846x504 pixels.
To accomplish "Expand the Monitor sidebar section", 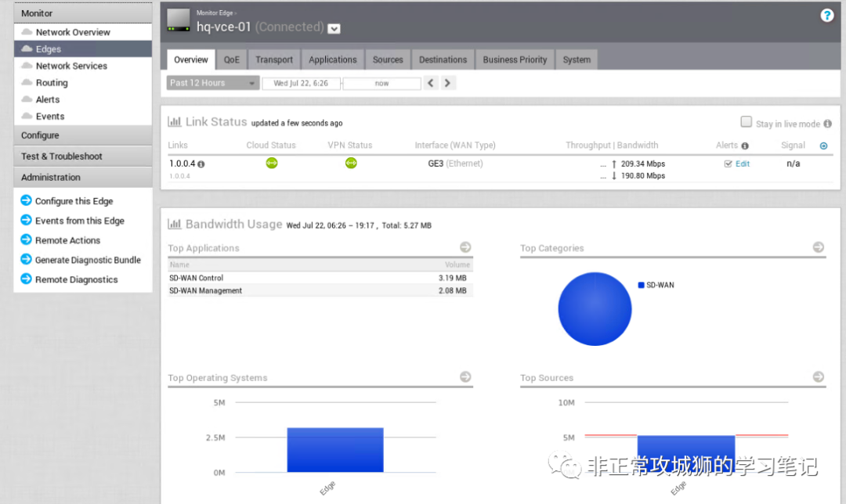I will click(x=83, y=13).
